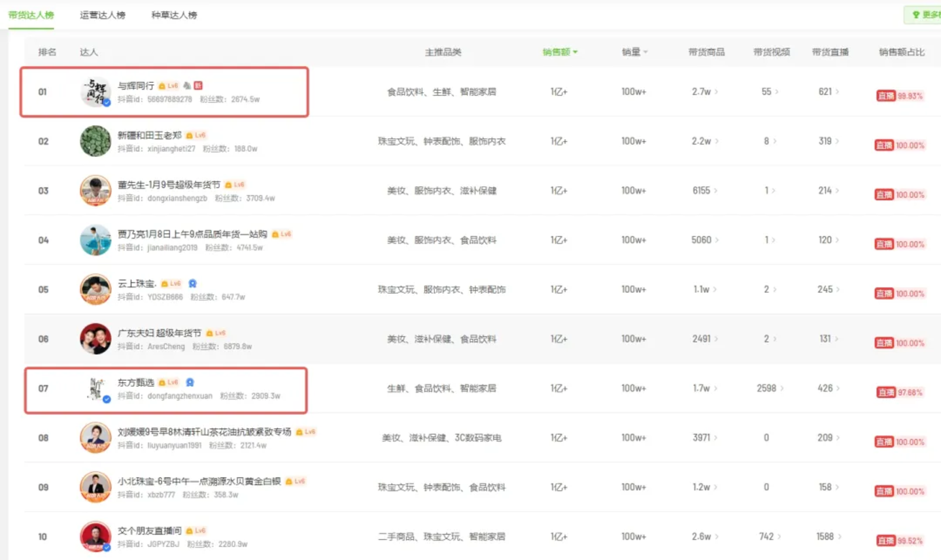Switch to the 运营达人榜 tab

tap(103, 15)
